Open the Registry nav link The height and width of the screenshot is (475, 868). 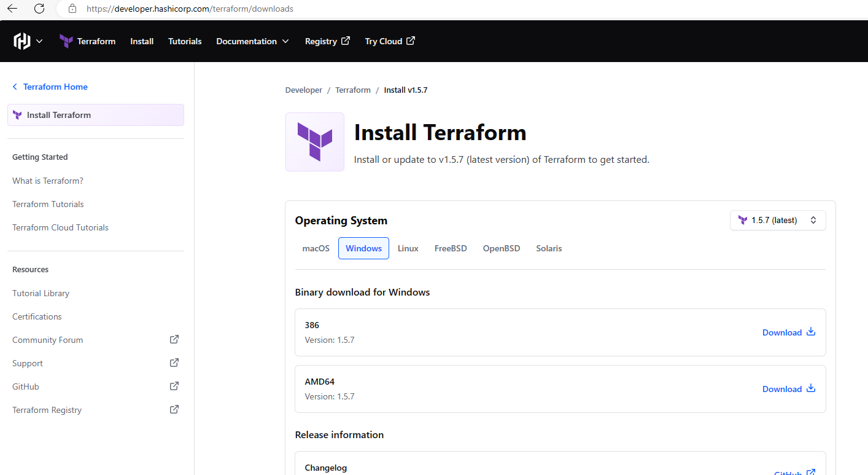[x=327, y=41]
